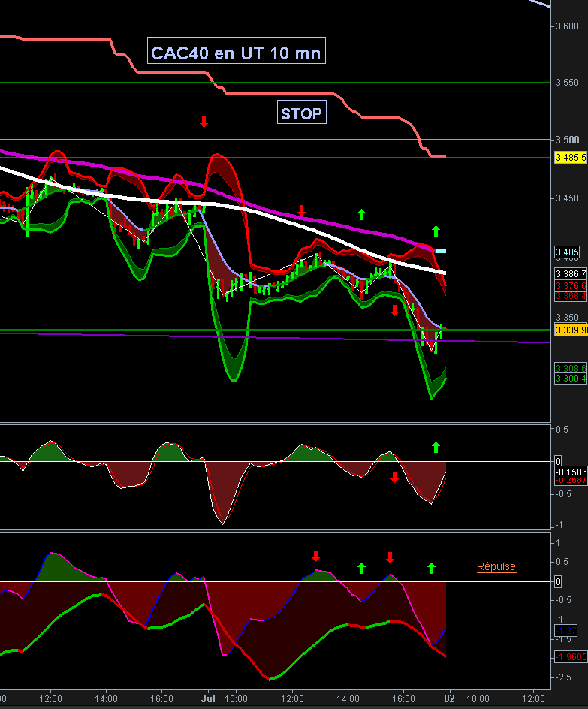Click red down arrow above the 3 500 line

204,122
